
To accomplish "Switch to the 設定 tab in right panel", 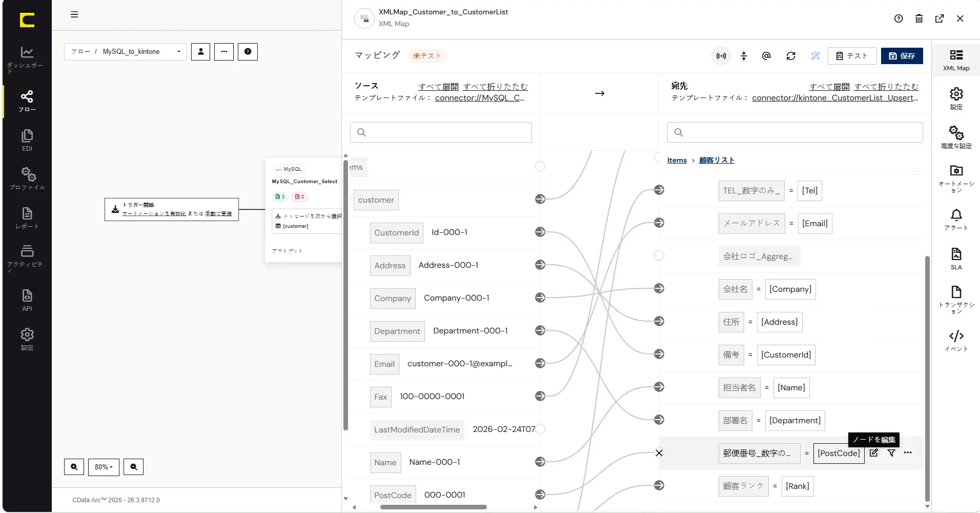I will (x=956, y=99).
